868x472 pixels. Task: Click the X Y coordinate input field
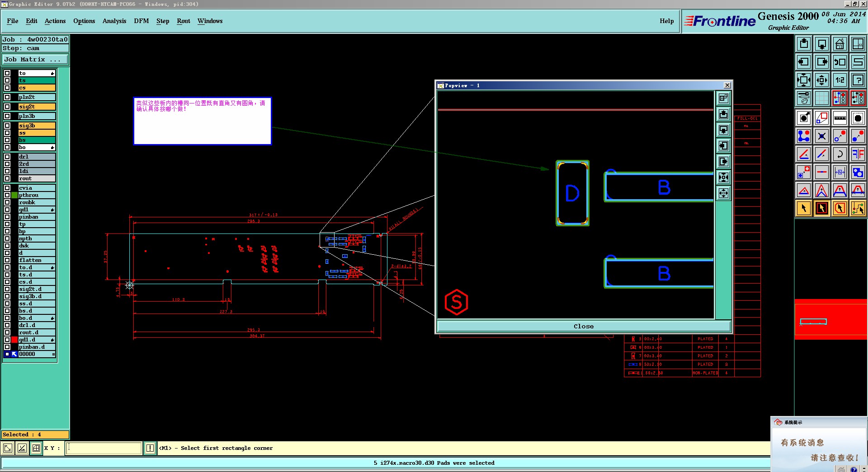coord(104,448)
